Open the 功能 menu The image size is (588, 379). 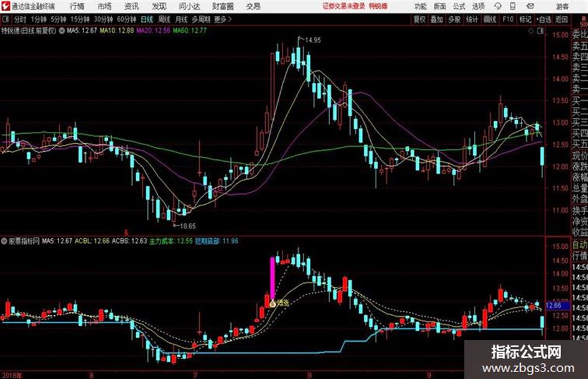(x=421, y=6)
